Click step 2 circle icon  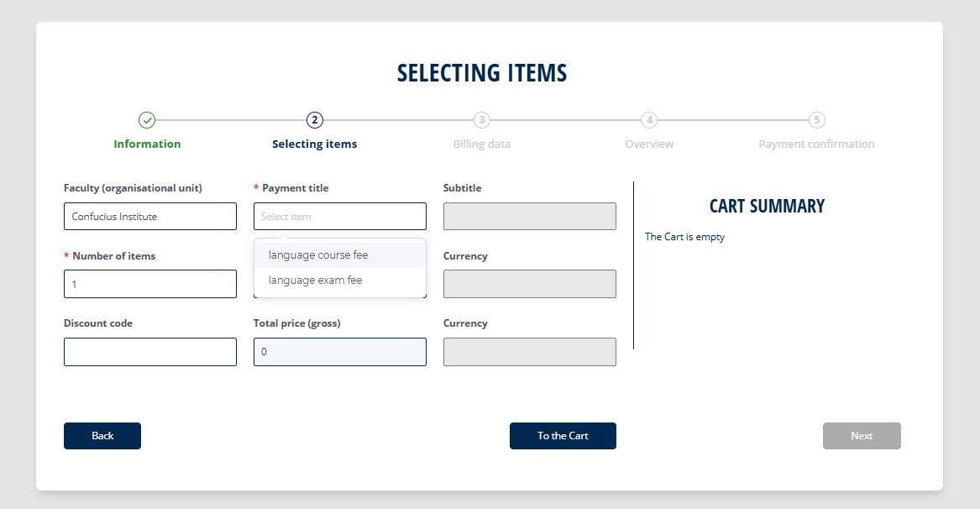(x=315, y=120)
